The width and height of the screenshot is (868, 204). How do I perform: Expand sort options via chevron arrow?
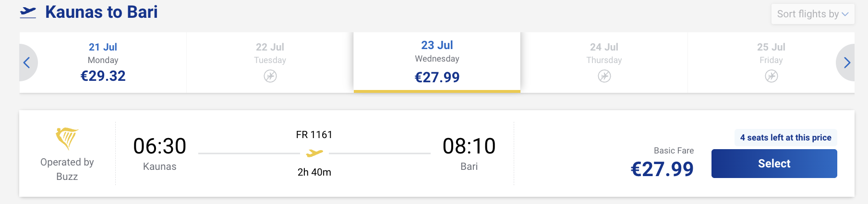[845, 14]
